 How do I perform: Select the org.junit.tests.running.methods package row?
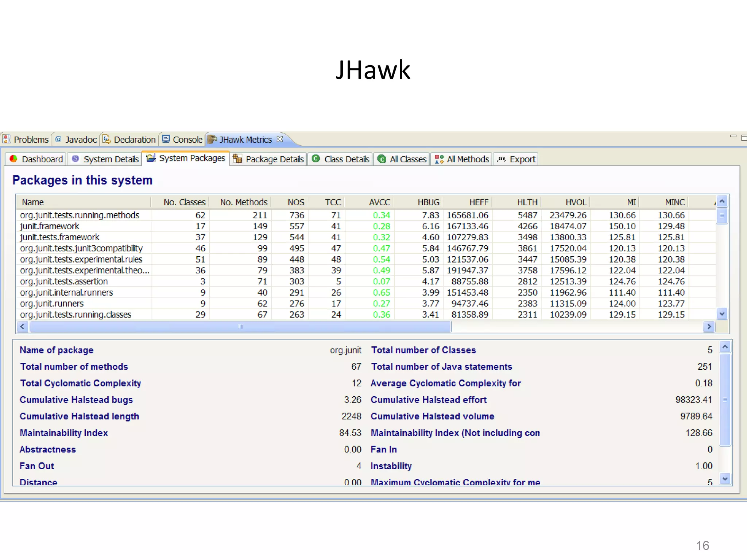coord(366,215)
